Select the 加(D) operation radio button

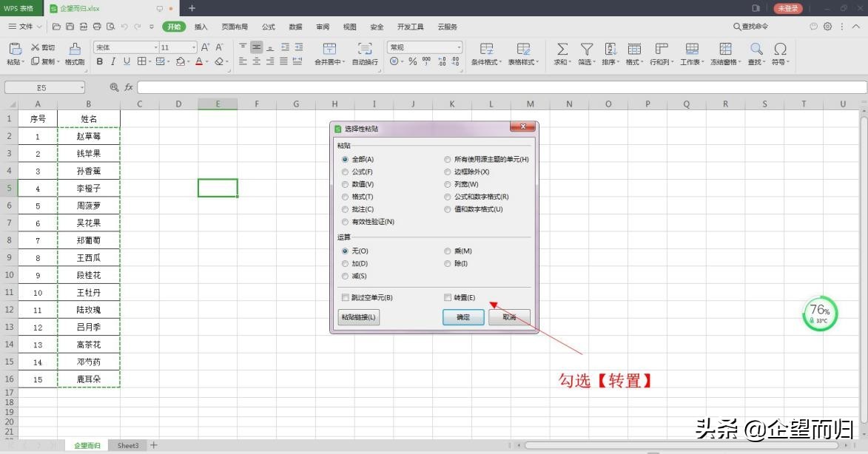pyautogui.click(x=345, y=264)
